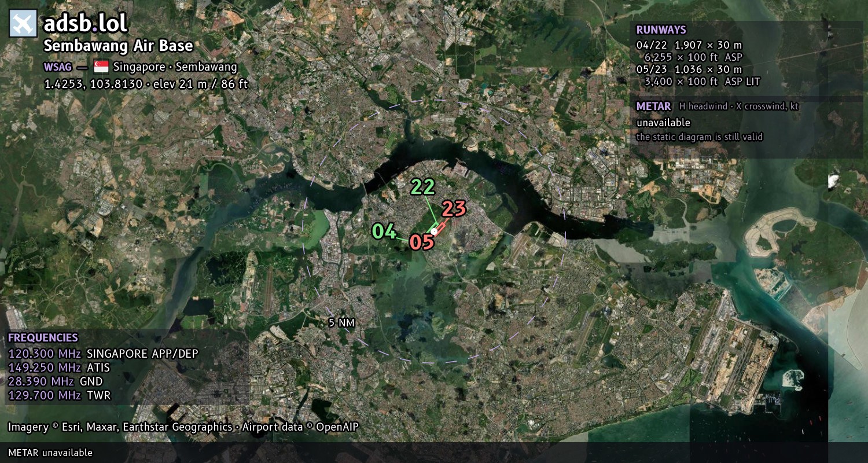
Task: Click the adsb.lol site title
Action: pos(86,23)
